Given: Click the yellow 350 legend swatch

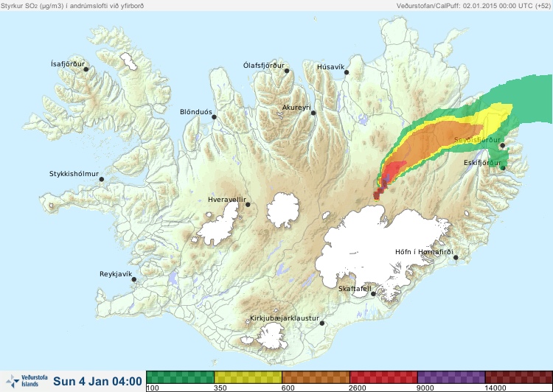Looking at the screenshot, I should click(248, 377).
